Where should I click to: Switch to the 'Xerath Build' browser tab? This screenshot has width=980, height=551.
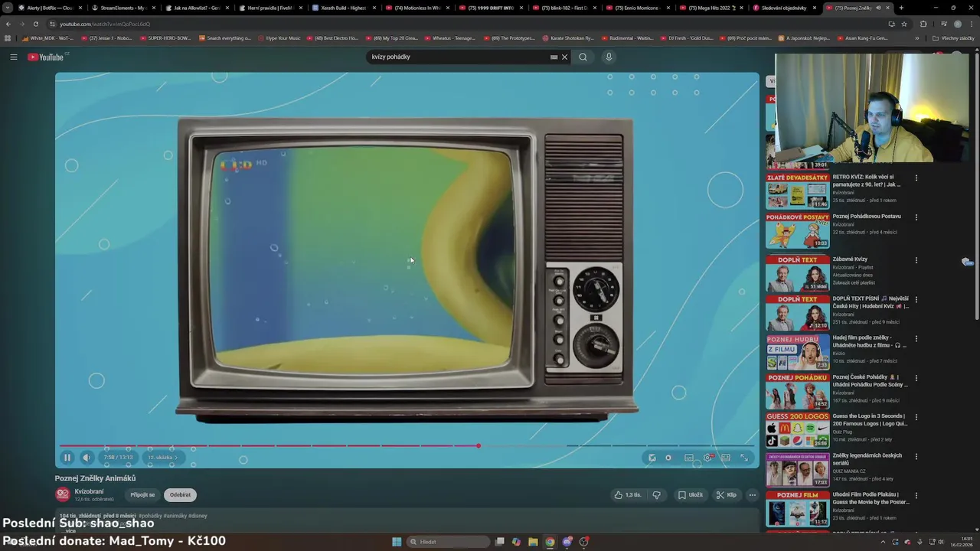[343, 8]
